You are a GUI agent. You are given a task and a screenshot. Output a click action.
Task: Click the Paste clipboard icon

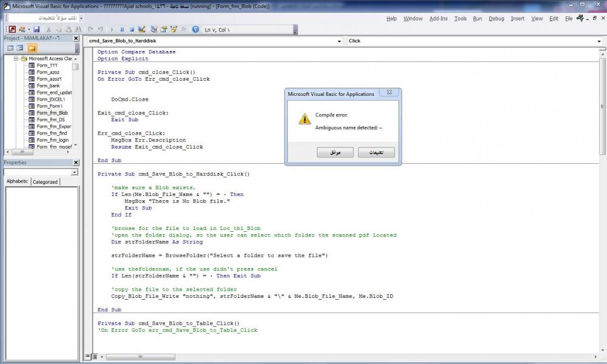point(68,29)
